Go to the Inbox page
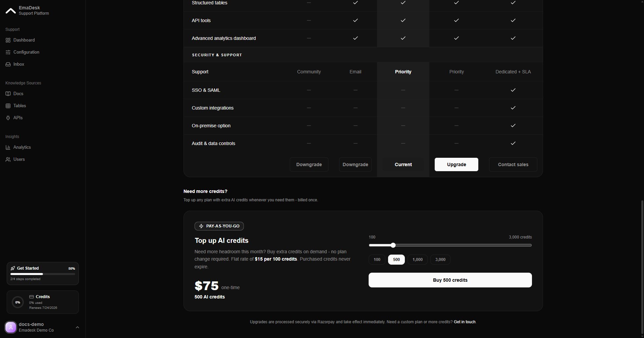The height and width of the screenshot is (338, 644). click(19, 64)
